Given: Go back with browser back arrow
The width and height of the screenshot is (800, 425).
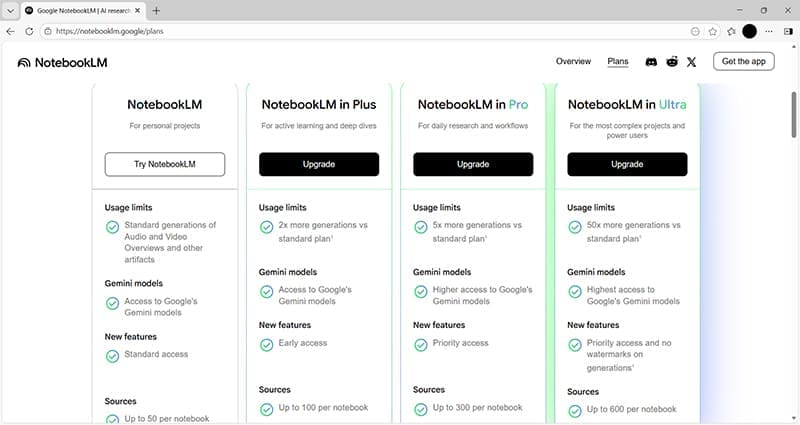Looking at the screenshot, I should (10, 31).
